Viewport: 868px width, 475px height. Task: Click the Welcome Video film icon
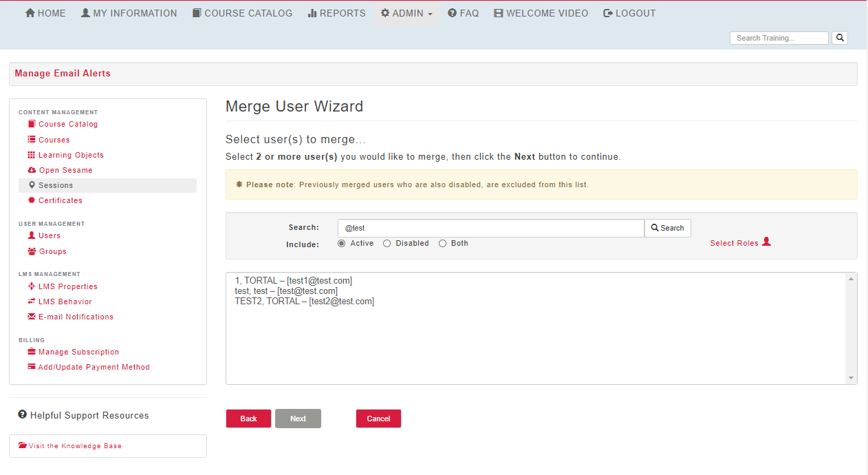(x=499, y=13)
